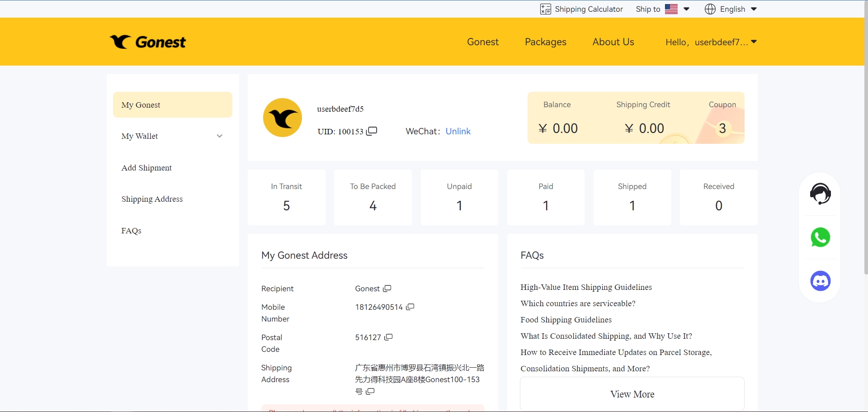This screenshot has width=868, height=412.
Task: Open the Hello userbdeef7 account dropdown
Action: [711, 42]
